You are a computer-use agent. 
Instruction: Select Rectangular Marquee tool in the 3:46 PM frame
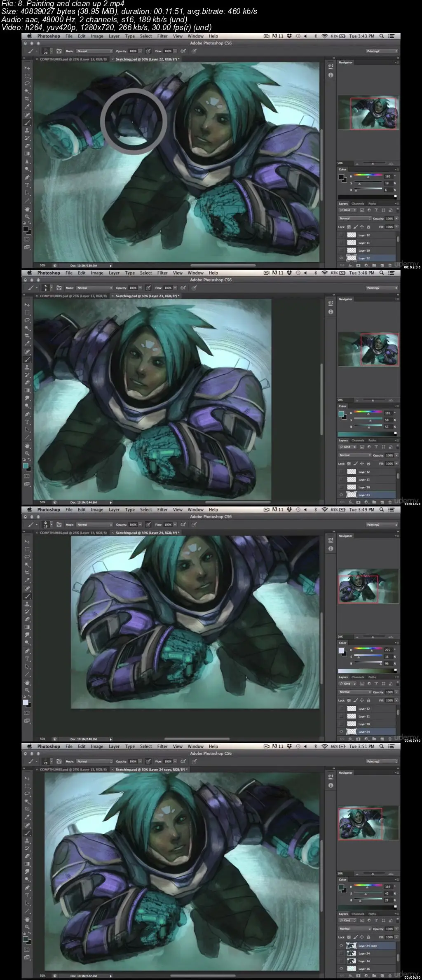[x=27, y=313]
